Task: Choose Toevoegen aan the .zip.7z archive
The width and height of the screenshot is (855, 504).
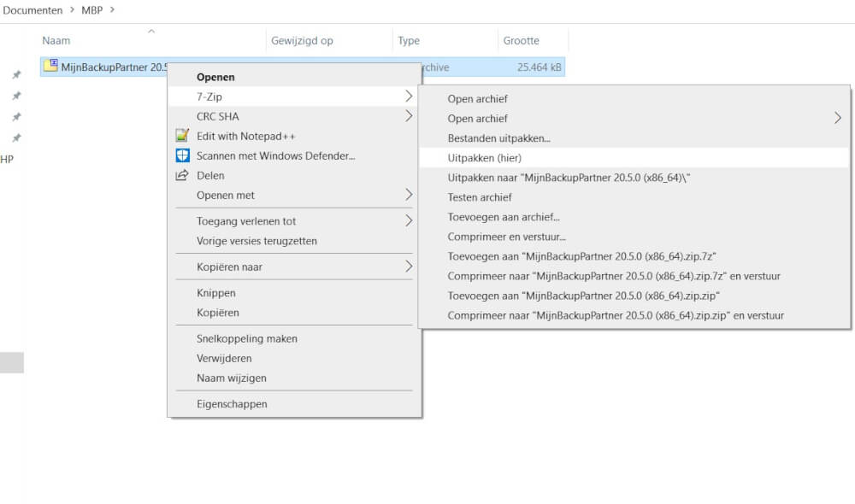Action: coord(581,256)
